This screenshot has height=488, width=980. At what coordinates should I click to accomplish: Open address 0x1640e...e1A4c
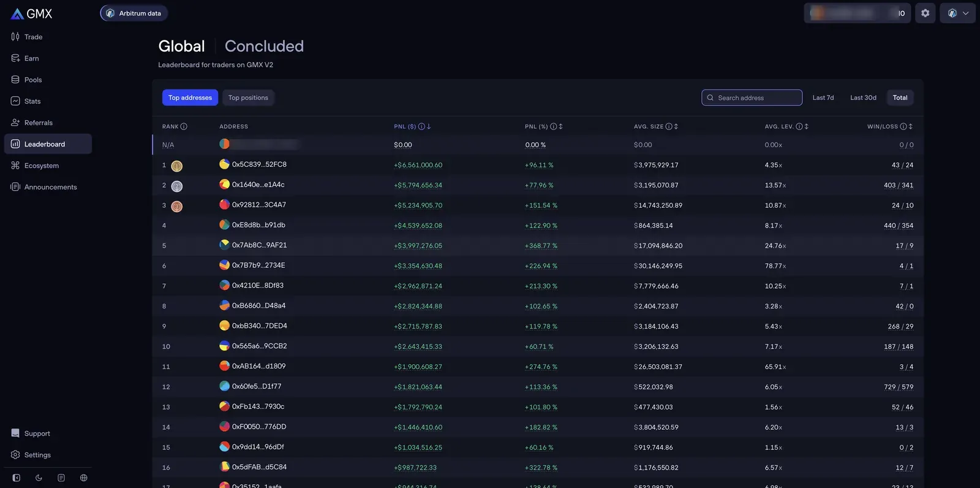[x=258, y=185]
